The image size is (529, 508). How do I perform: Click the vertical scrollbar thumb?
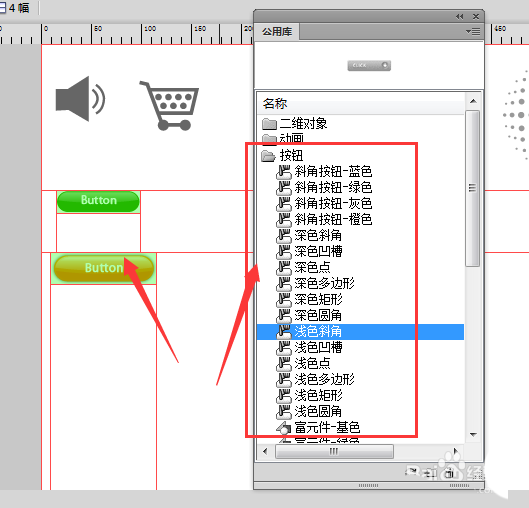[473, 188]
